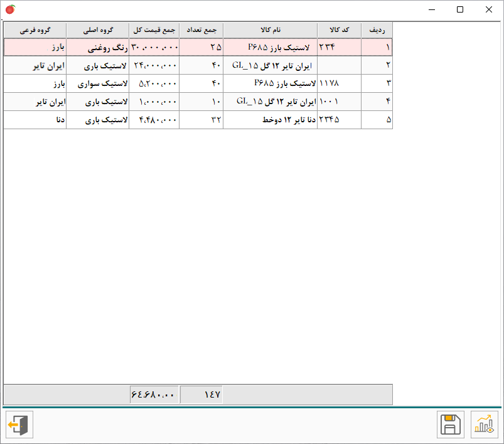Click product name in row ۲
Screen dimensions: 504x444
click(x=271, y=66)
